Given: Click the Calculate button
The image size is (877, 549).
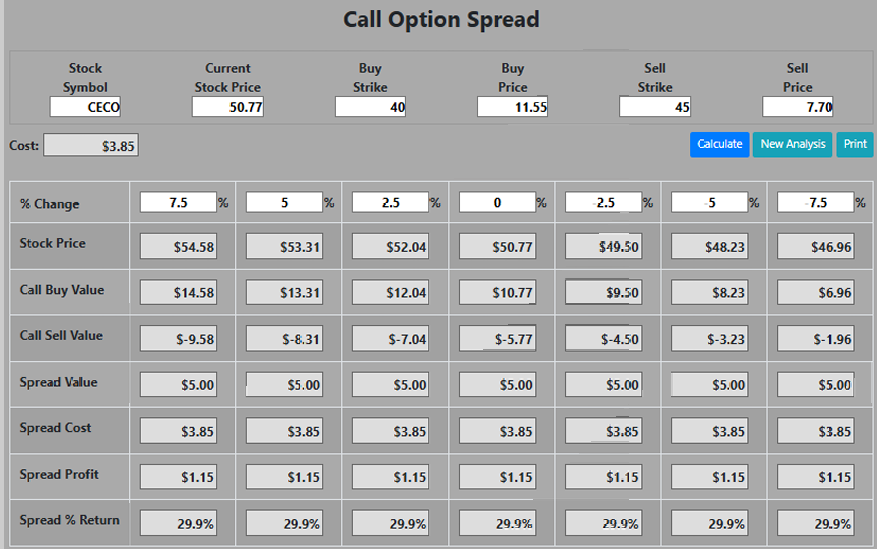Looking at the screenshot, I should click(x=719, y=144).
